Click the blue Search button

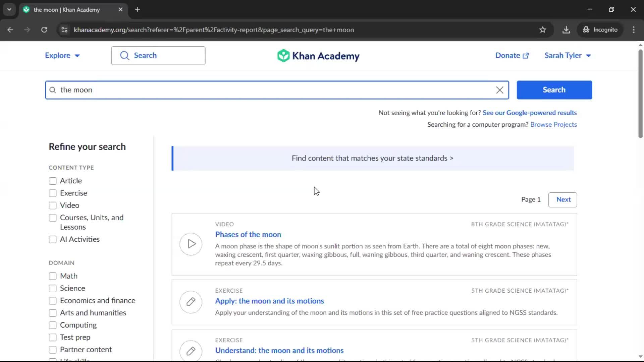click(554, 90)
